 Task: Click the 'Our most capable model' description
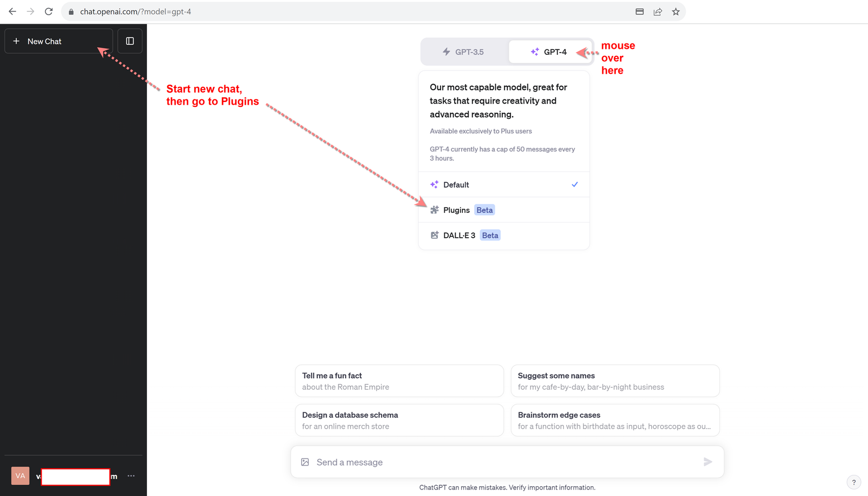pyautogui.click(x=499, y=101)
